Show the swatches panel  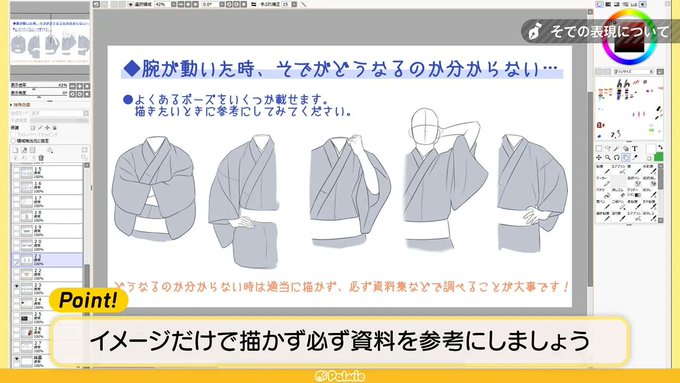(634, 4)
